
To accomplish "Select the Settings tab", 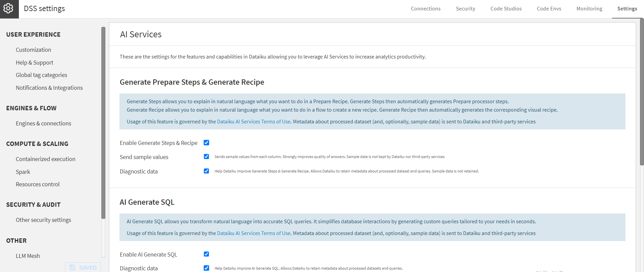I will click(627, 9).
